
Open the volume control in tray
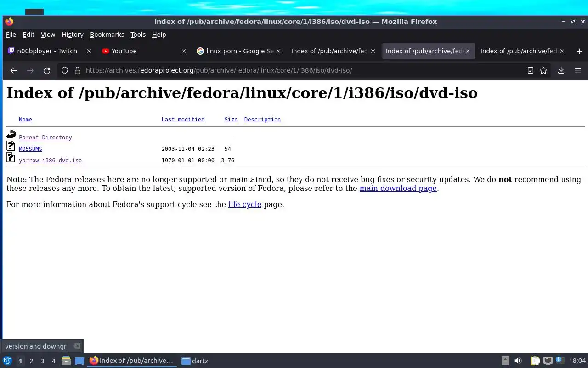coord(518,361)
